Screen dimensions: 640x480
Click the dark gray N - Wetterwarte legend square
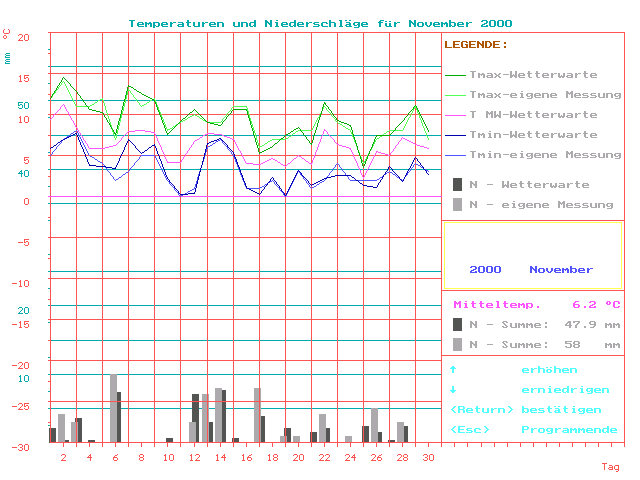pyautogui.click(x=457, y=184)
